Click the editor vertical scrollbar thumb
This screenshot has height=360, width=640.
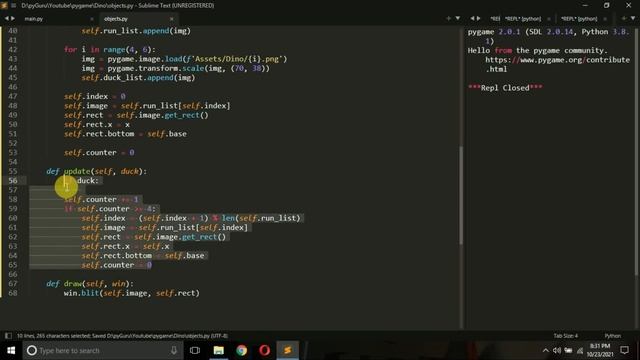pos(461,195)
